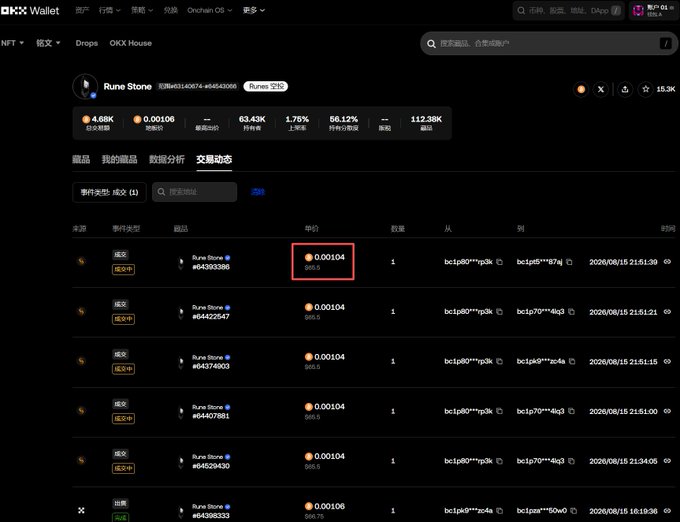The image size is (680, 522).
Task: Click the orange Bitcoin icon beside the X icon
Action: click(x=581, y=89)
